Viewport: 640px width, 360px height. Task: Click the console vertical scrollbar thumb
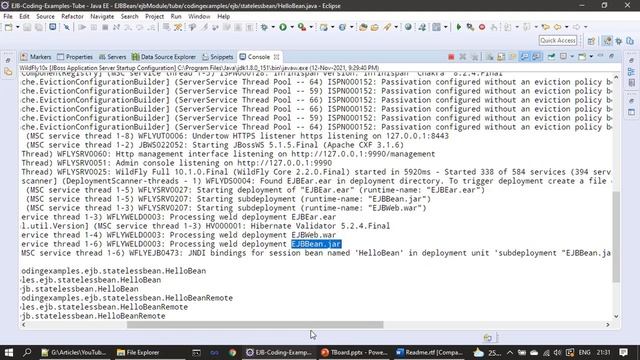[x=616, y=237]
